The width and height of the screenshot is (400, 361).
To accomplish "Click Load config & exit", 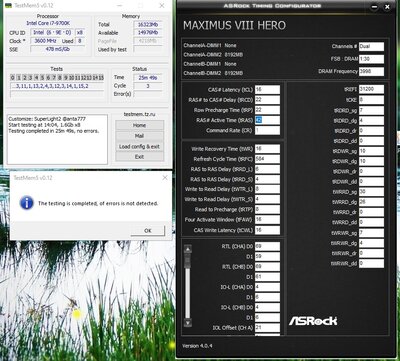I will tap(139, 146).
